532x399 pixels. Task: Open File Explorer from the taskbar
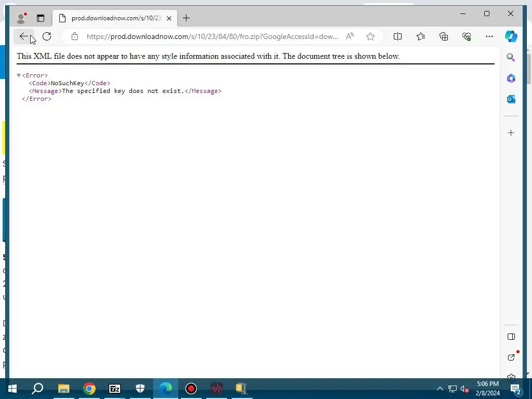coord(63,389)
